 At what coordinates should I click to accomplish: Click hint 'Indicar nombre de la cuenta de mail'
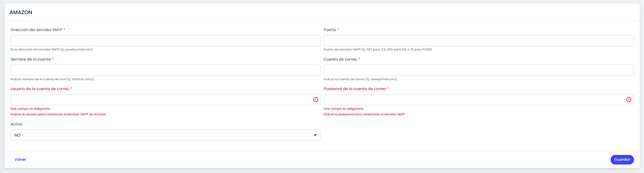coord(52,79)
